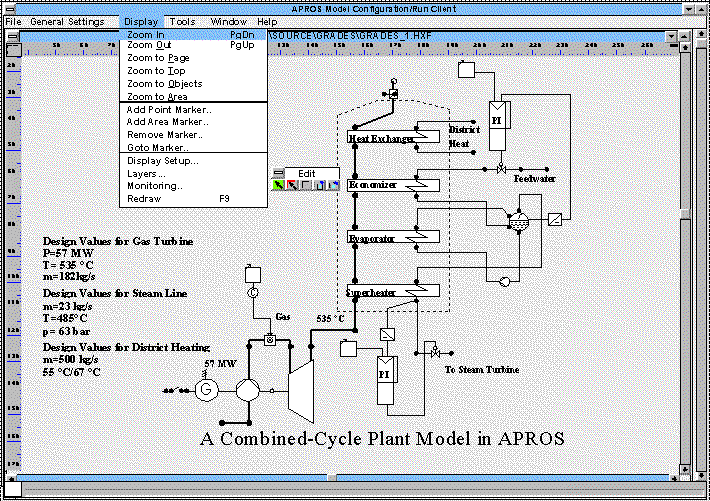Open the Tools menu
This screenshot has height=501, width=710.
pyautogui.click(x=182, y=22)
